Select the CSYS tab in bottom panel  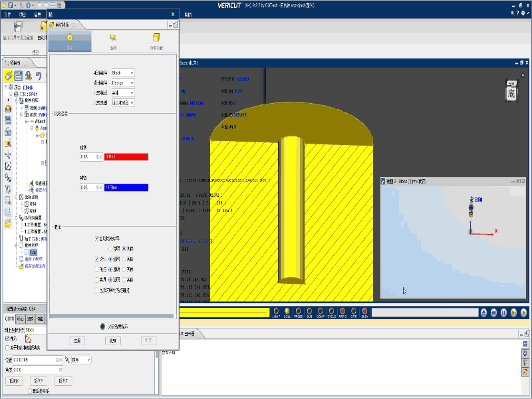[10, 319]
